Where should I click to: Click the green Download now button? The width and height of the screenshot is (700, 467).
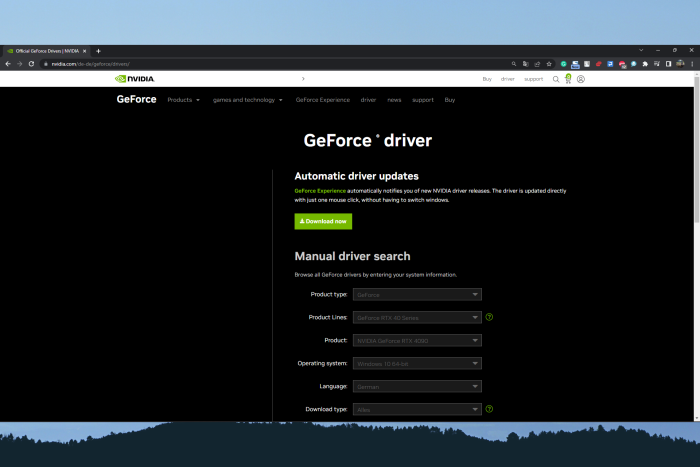(323, 221)
